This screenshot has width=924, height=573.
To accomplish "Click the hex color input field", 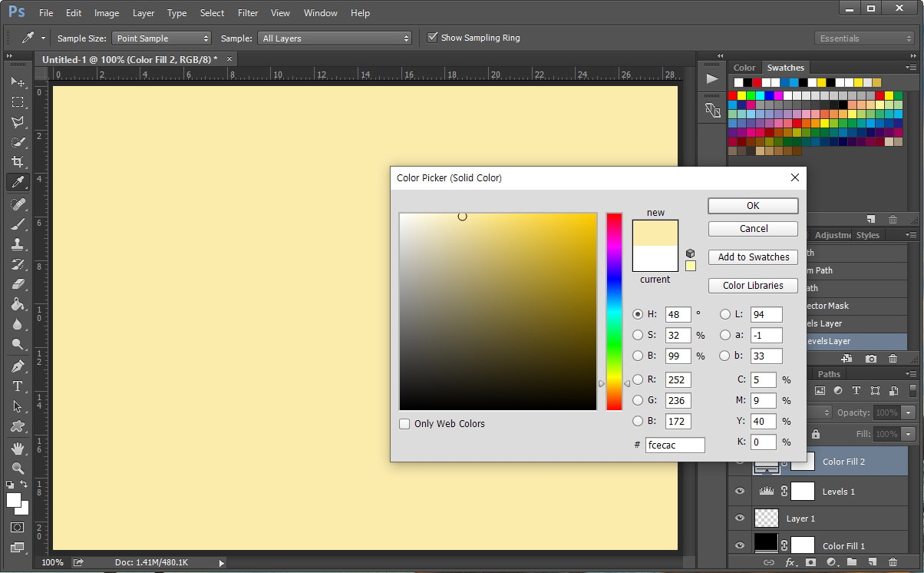I will 675,445.
